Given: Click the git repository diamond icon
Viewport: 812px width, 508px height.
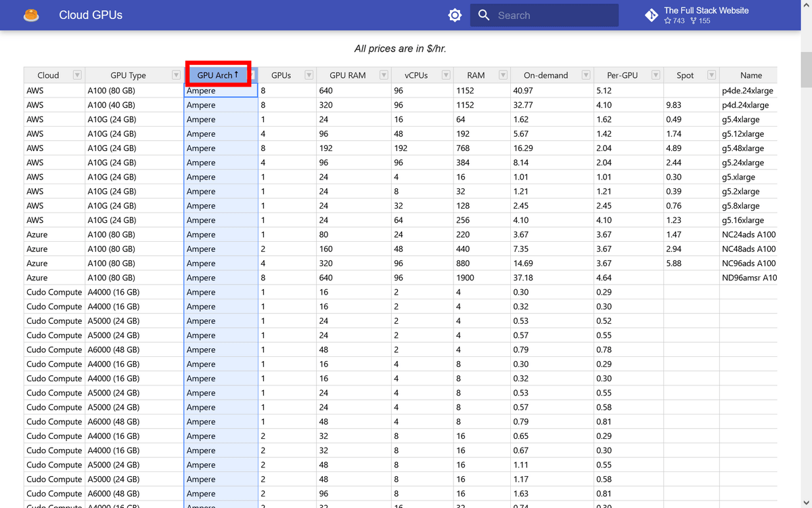Looking at the screenshot, I should [x=651, y=15].
